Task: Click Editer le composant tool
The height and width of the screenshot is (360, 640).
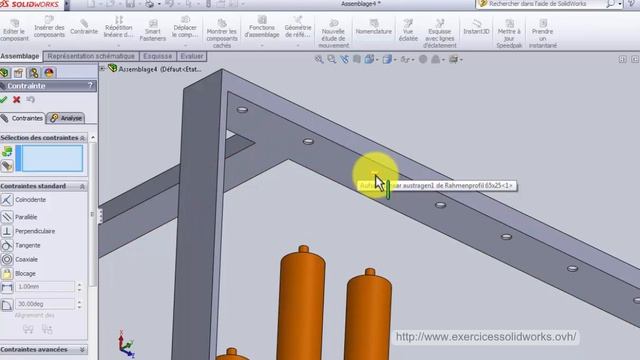Action: 15,30
